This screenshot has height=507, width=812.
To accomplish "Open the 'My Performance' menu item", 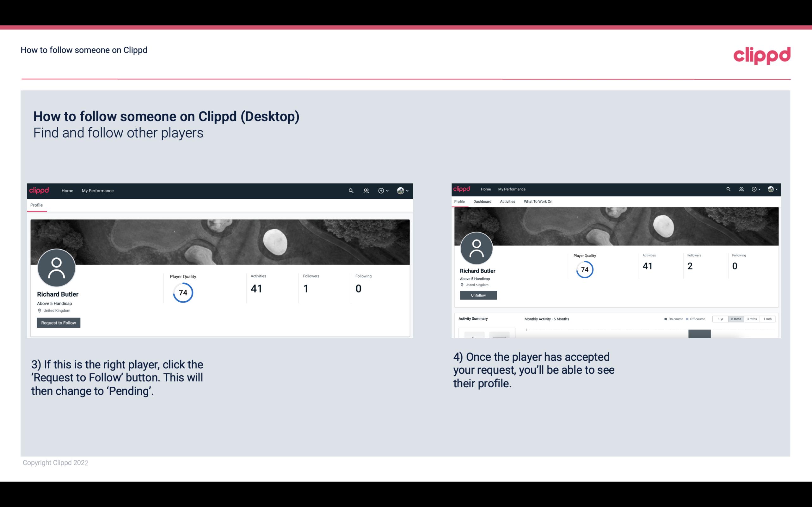I will [x=97, y=190].
